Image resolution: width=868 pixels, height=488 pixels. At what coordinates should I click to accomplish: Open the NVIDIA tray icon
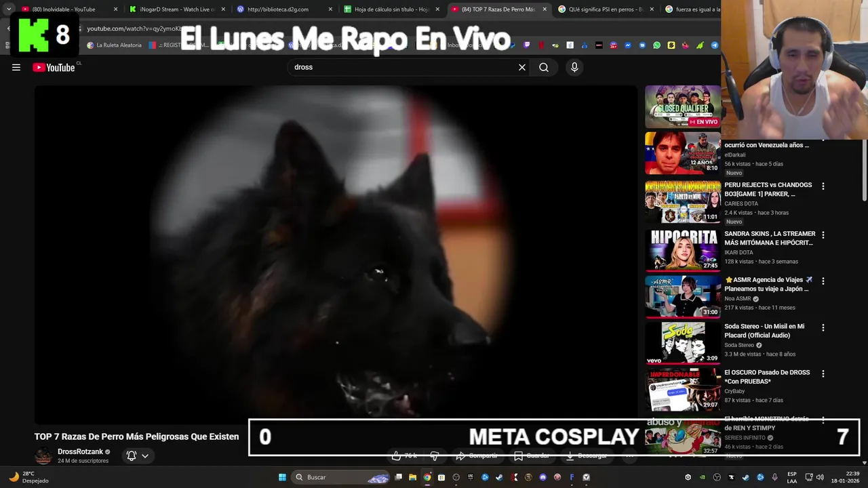tap(703, 477)
